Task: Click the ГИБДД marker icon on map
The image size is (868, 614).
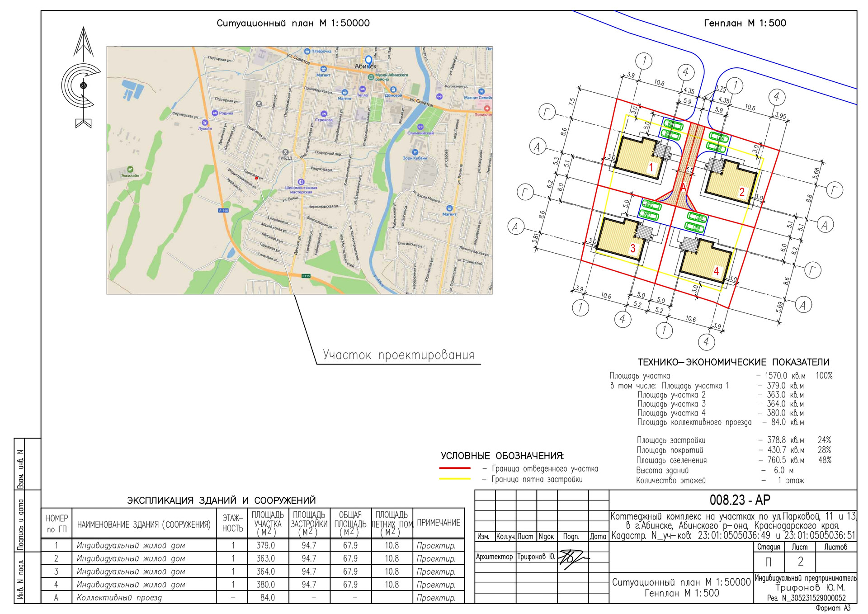Action: click(x=285, y=152)
